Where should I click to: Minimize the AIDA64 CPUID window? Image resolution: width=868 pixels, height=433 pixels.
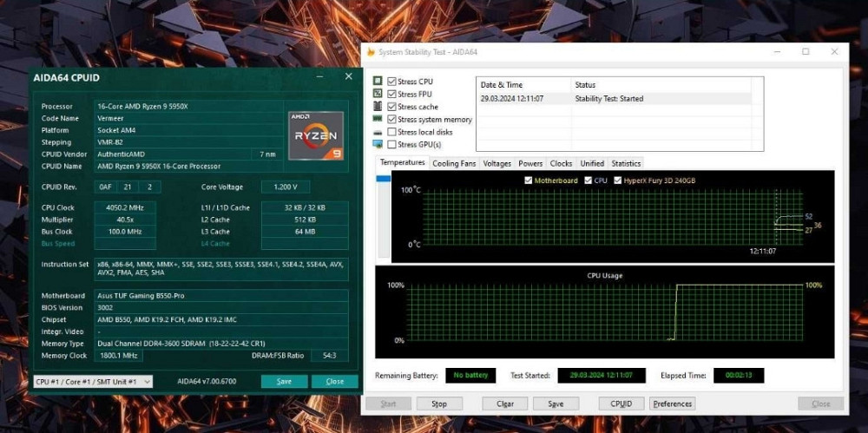[x=320, y=76]
